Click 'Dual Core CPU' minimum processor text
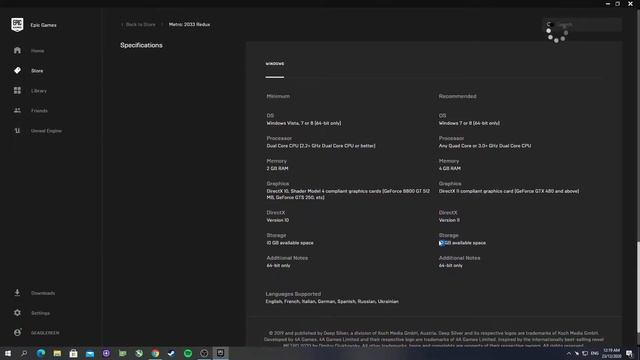The image size is (640, 360). tap(321, 146)
